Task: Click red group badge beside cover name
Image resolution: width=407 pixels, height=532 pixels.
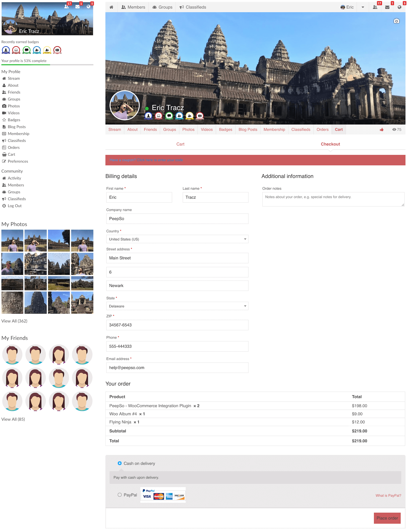Action: tap(200, 116)
